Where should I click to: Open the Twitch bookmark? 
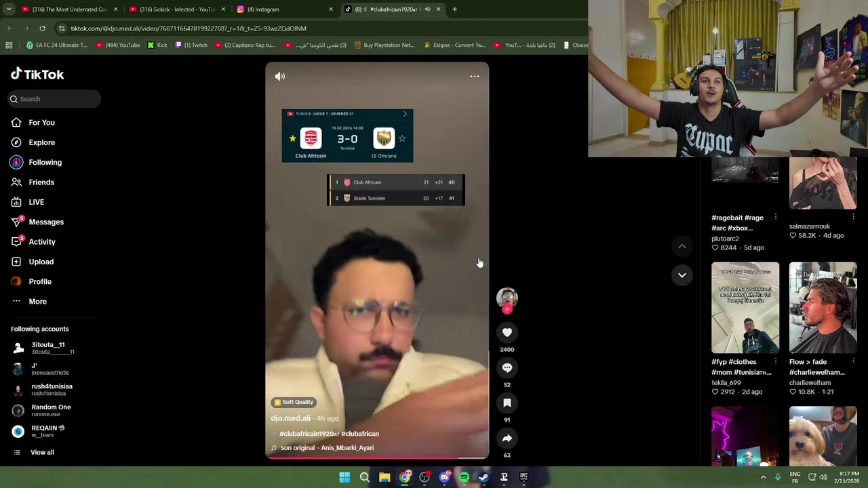(191, 45)
